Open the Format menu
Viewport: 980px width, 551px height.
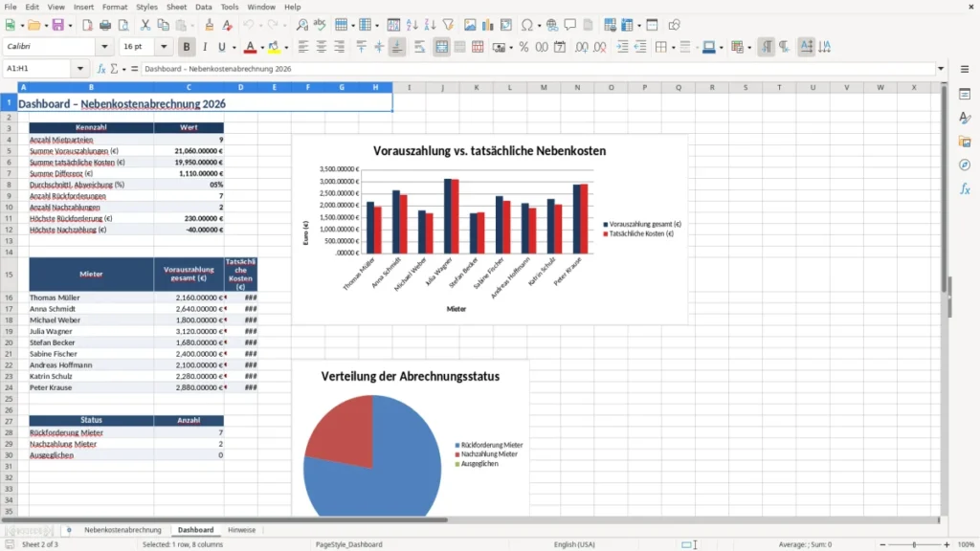click(x=115, y=7)
